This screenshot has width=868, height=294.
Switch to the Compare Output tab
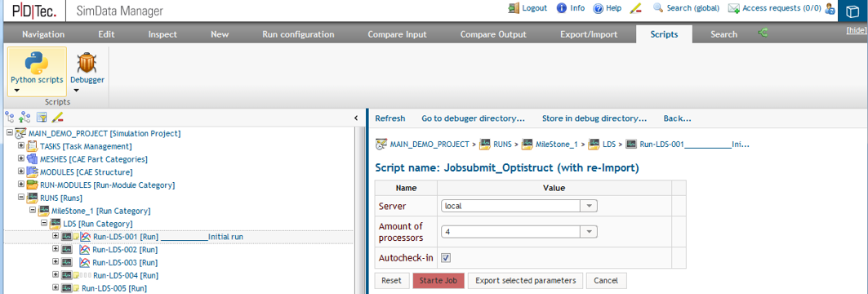pyautogui.click(x=494, y=34)
